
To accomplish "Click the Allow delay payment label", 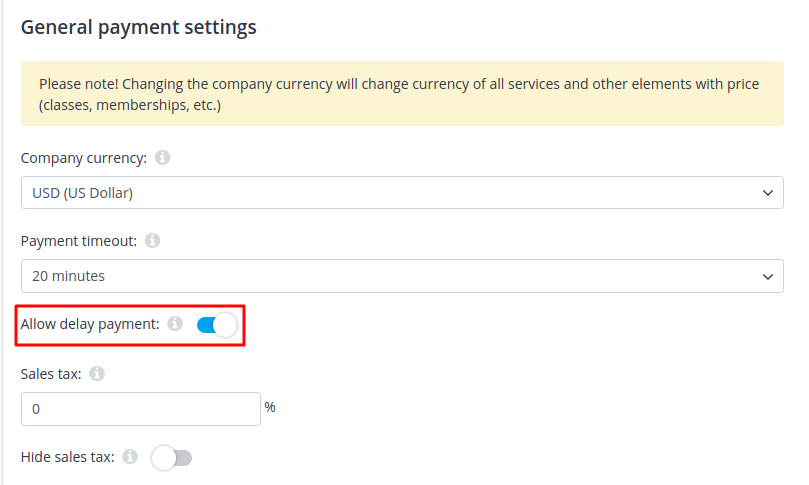I will (90, 324).
